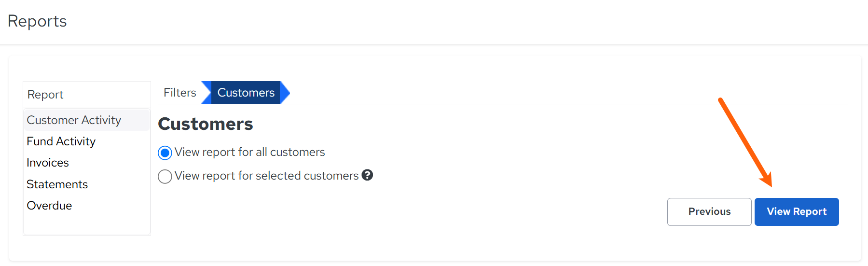Image resolution: width=868 pixels, height=266 pixels.
Task: Click the 'View report for selected customers' label
Action: 266,176
